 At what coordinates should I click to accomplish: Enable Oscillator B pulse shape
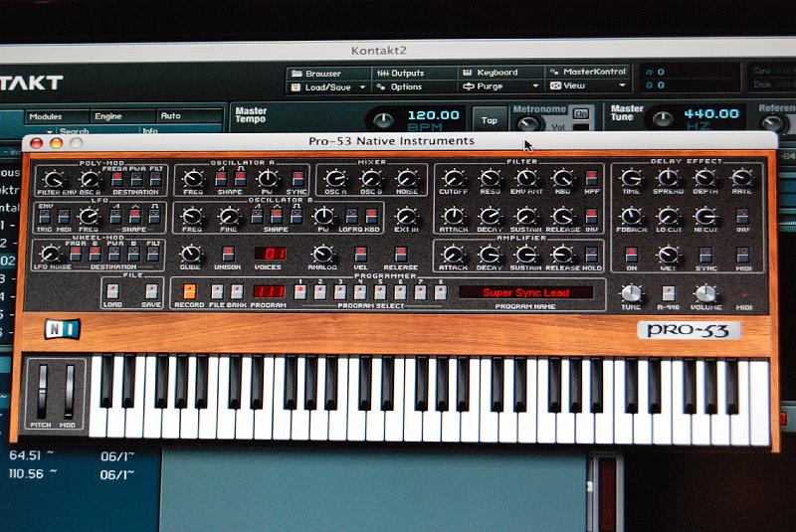point(296,216)
